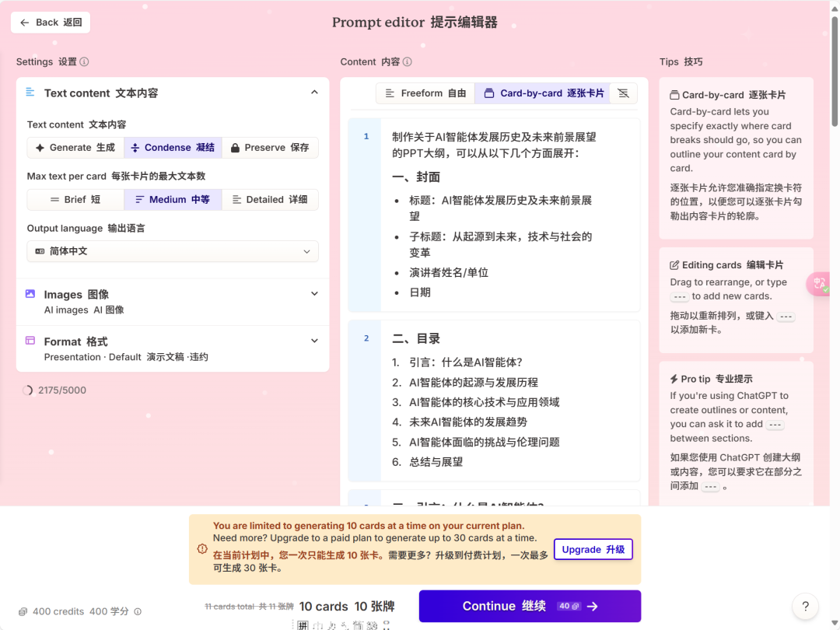Screen dimensions: 840x630
Task: Click the floating pink translate widget
Action: 820,284
